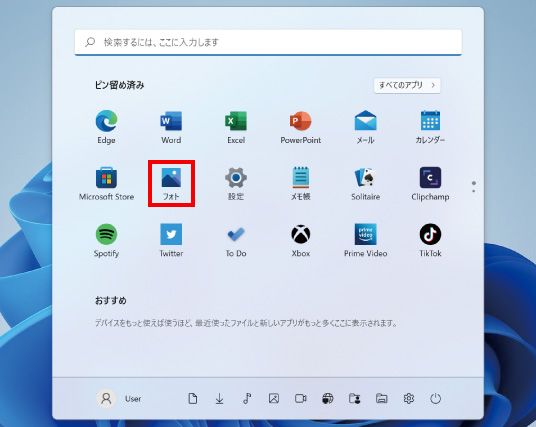Viewport: 536px width, 427px height.
Task: Click the search box 検索するには
Action: click(268, 42)
